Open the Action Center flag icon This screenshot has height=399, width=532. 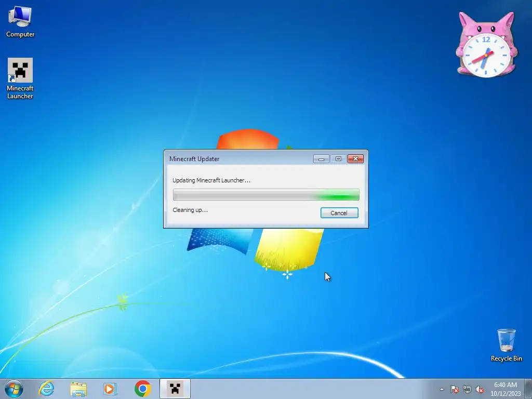pos(454,389)
